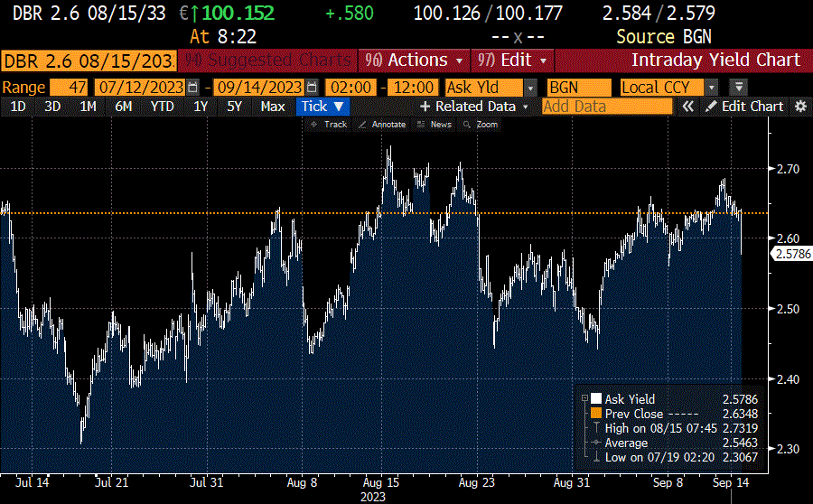Click the security name field DBR 2.6
The image size is (813, 504).
pyautogui.click(x=89, y=61)
